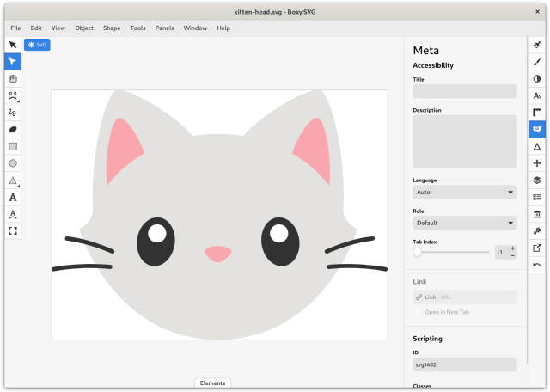
Task: Select the Pan hand tool
Action: (13, 78)
